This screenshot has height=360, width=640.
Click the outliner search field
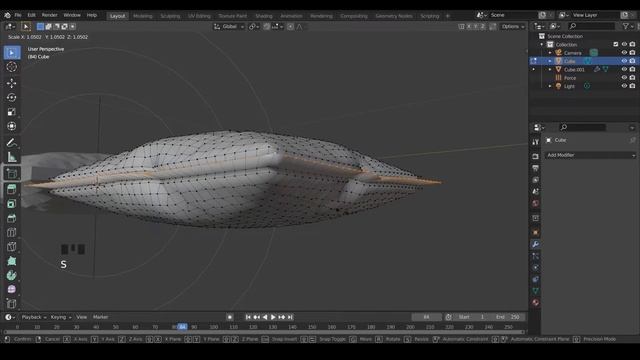591,26
